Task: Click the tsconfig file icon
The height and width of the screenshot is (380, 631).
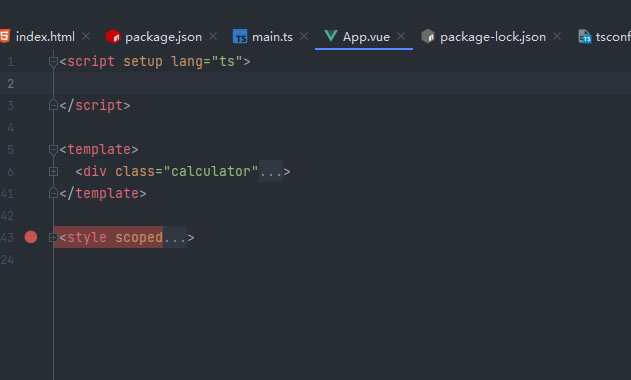Action: click(585, 37)
